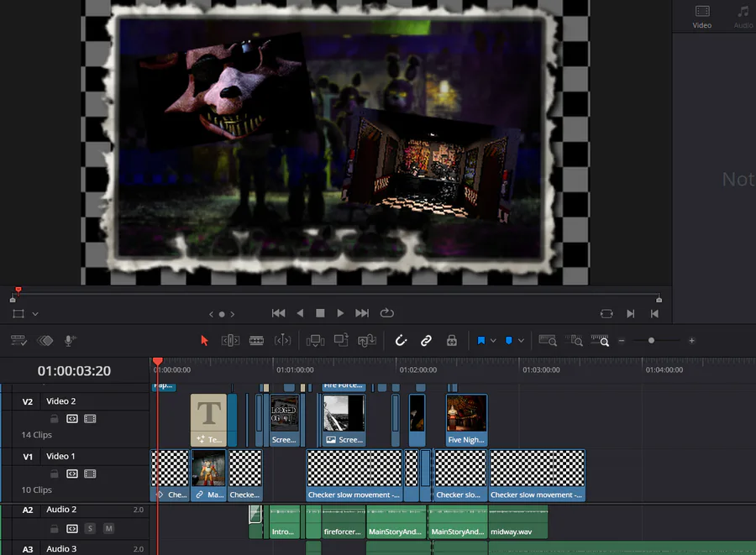756x555 pixels.
Task: Jump to first frame with skip-back button
Action: [x=278, y=313]
